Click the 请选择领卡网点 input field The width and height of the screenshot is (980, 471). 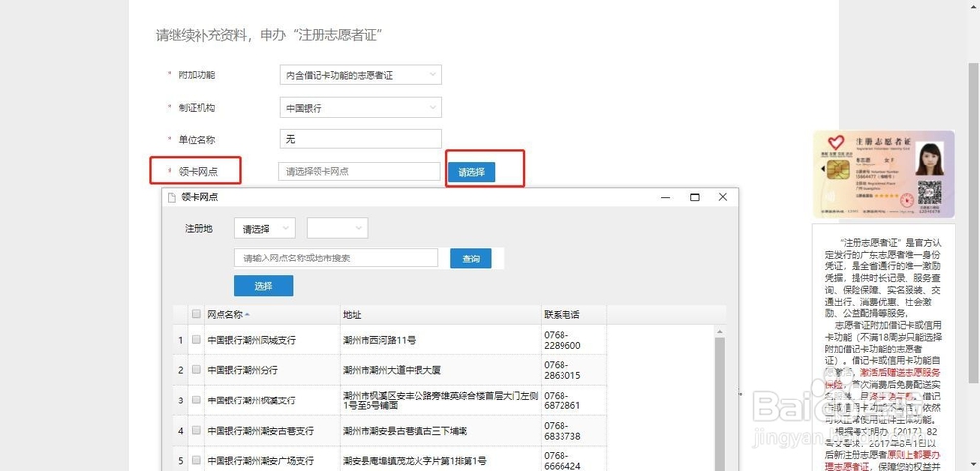point(360,171)
